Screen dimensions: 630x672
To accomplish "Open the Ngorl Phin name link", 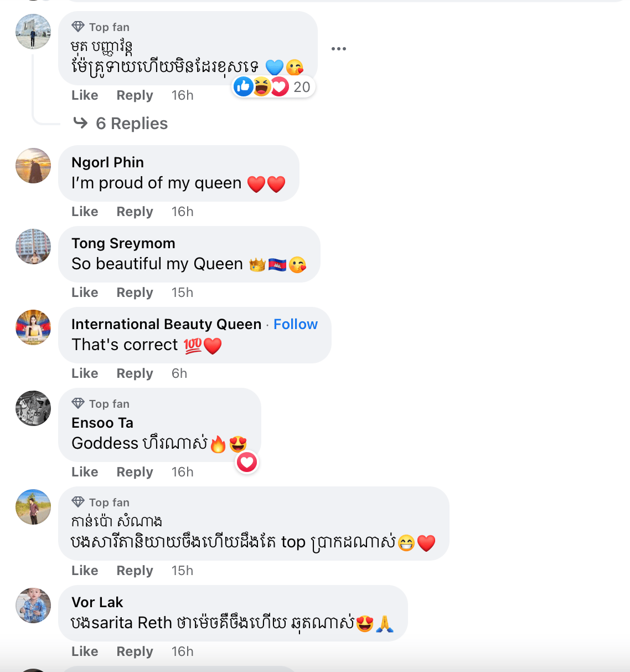I will coord(107,162).
